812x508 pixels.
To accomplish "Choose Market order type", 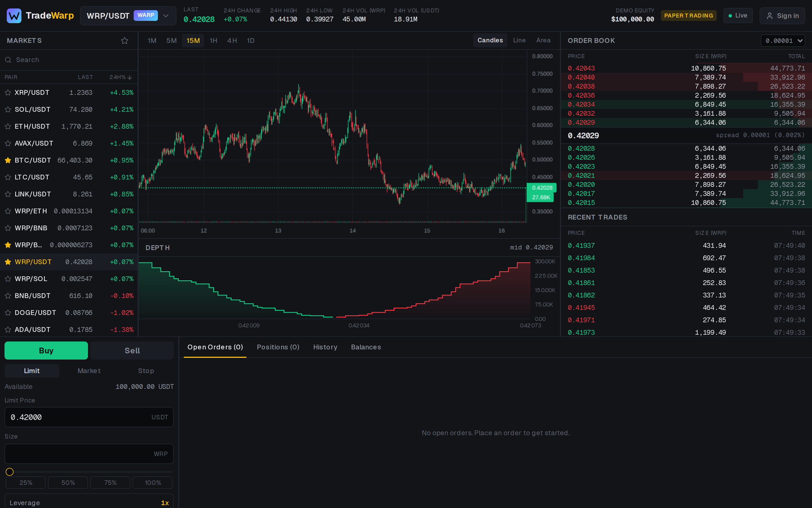I will [89, 371].
